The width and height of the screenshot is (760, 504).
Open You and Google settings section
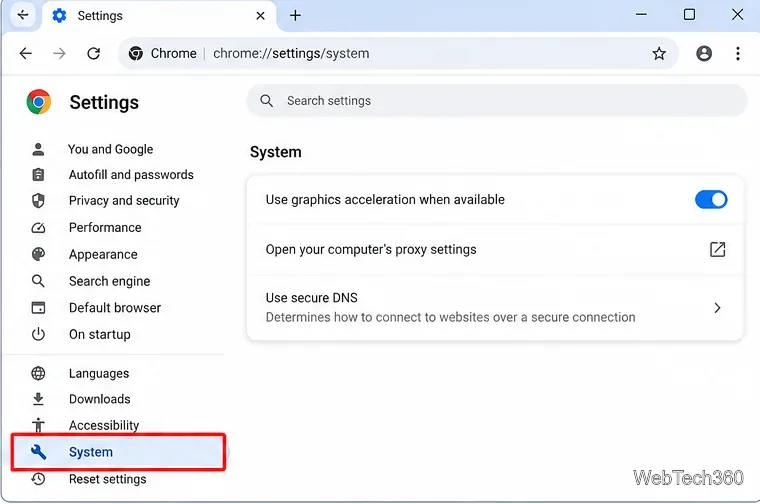[111, 149]
